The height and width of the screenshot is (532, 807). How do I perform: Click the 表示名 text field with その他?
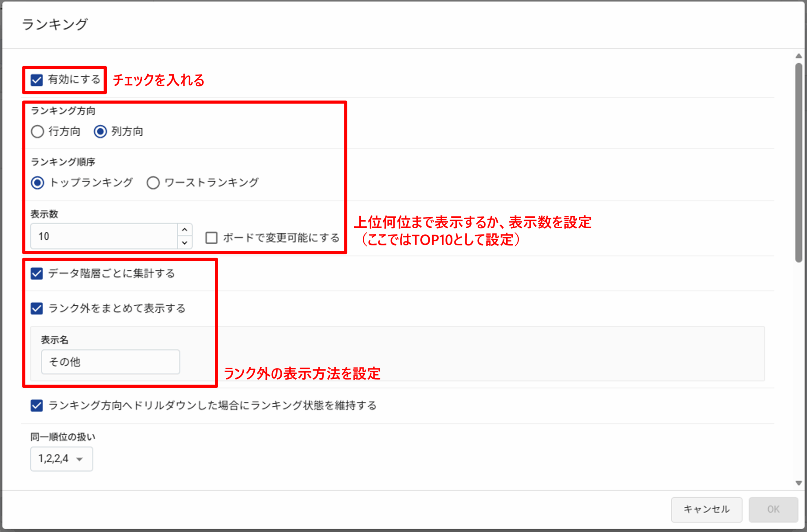point(110,362)
